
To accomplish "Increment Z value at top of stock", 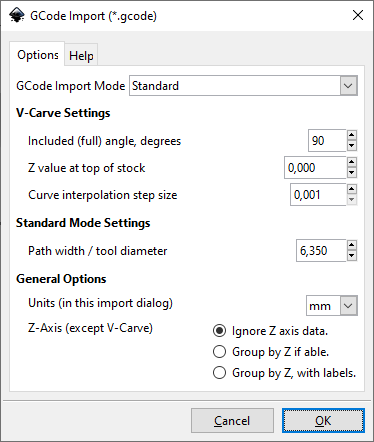I will click(x=352, y=162).
